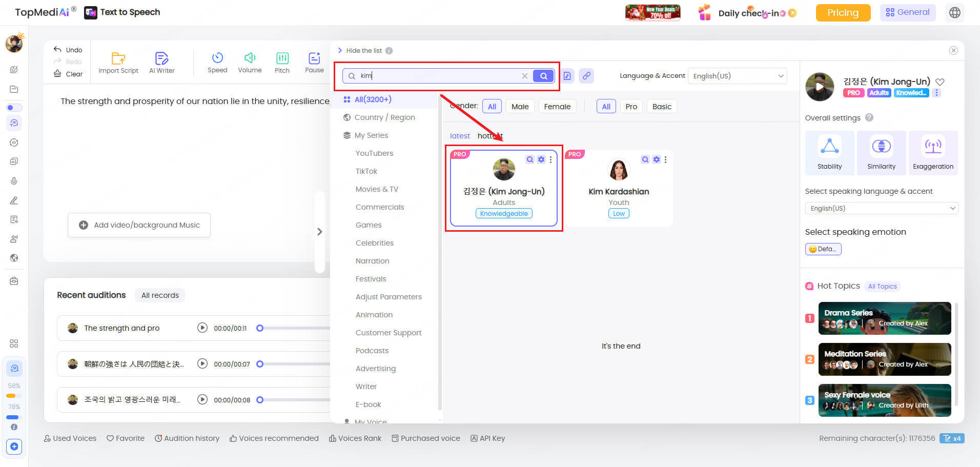This screenshot has height=467, width=980.
Task: Sort voices by latest
Action: point(460,136)
